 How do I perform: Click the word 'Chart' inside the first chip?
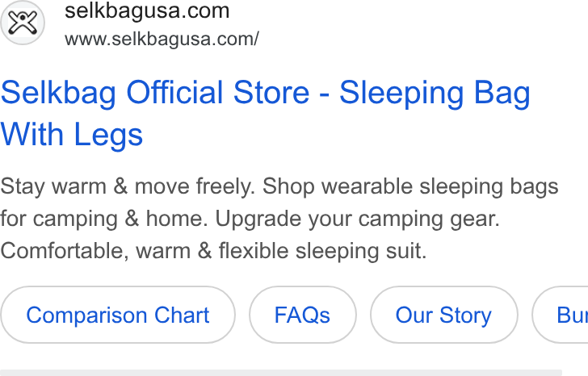(182, 315)
